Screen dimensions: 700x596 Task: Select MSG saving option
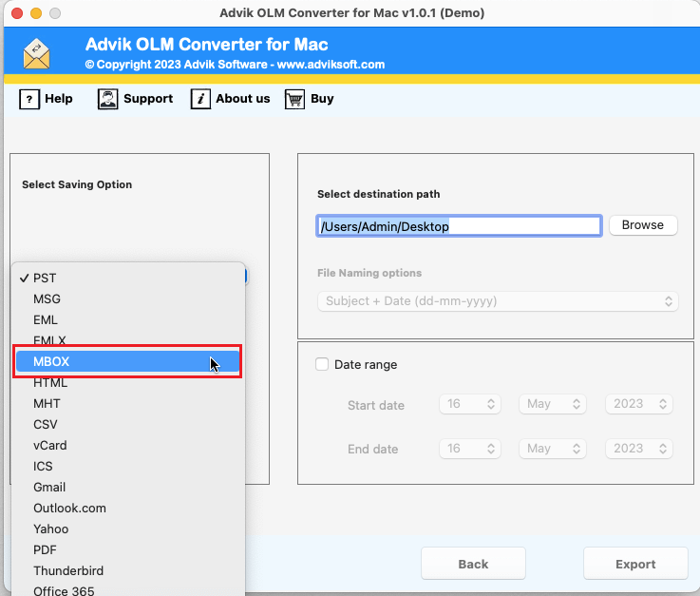click(128, 298)
